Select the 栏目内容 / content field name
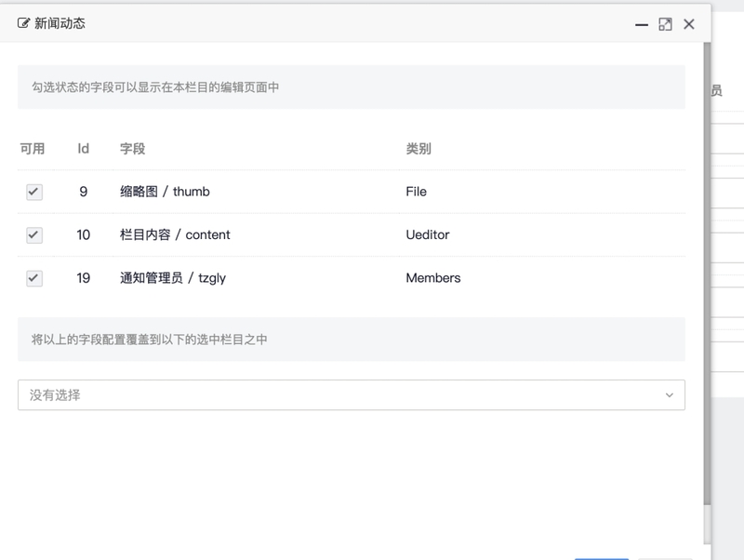 tap(175, 234)
